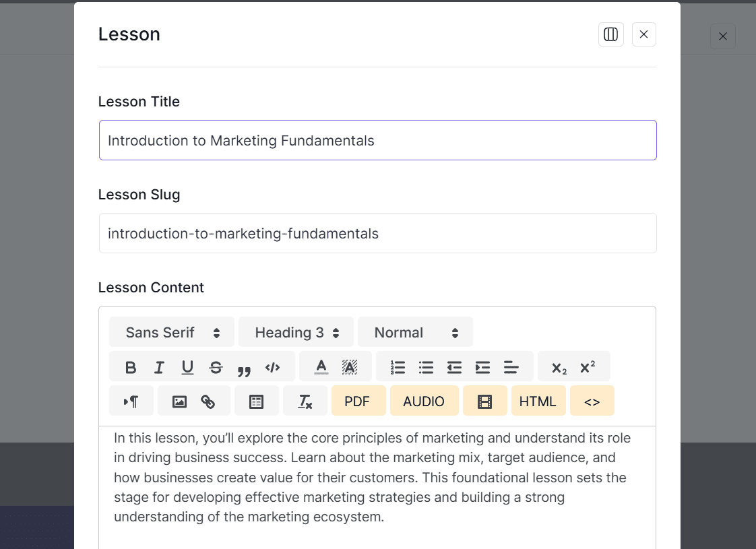Clear text formatting with the Tx icon

(x=305, y=400)
